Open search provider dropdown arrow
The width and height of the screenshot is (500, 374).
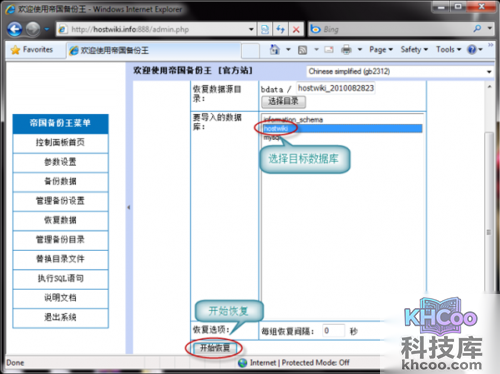489,29
